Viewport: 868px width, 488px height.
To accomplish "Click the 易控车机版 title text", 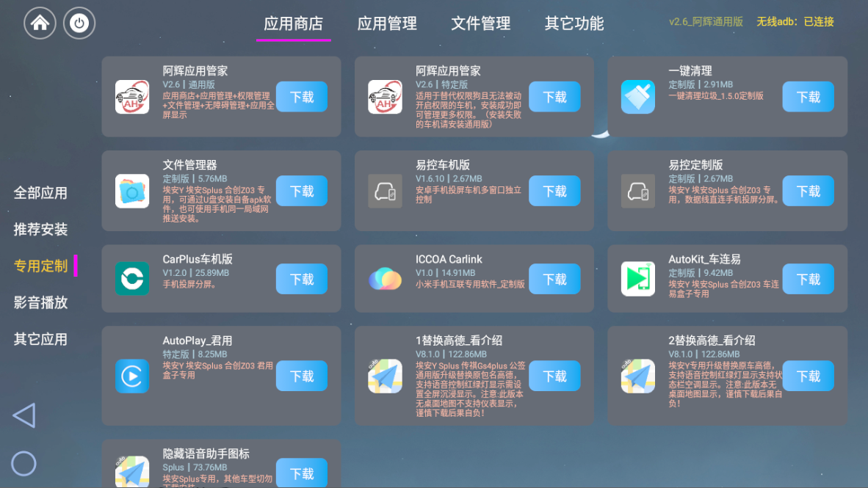I will 443,165.
